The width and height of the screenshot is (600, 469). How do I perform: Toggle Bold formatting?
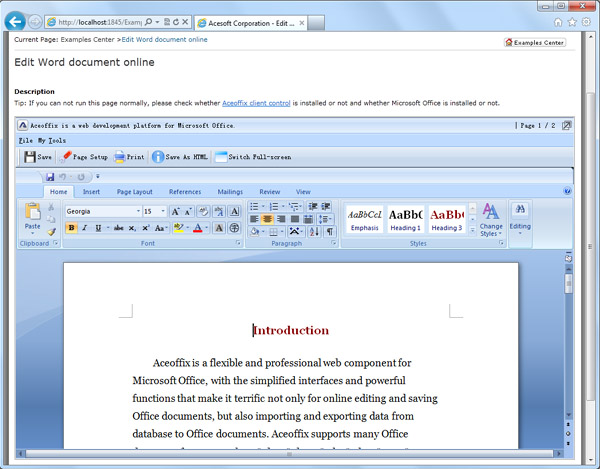pyautogui.click(x=71, y=228)
